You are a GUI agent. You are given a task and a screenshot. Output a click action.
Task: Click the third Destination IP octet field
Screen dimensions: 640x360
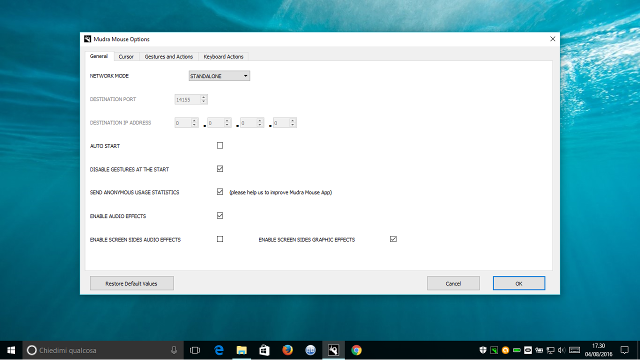point(248,122)
